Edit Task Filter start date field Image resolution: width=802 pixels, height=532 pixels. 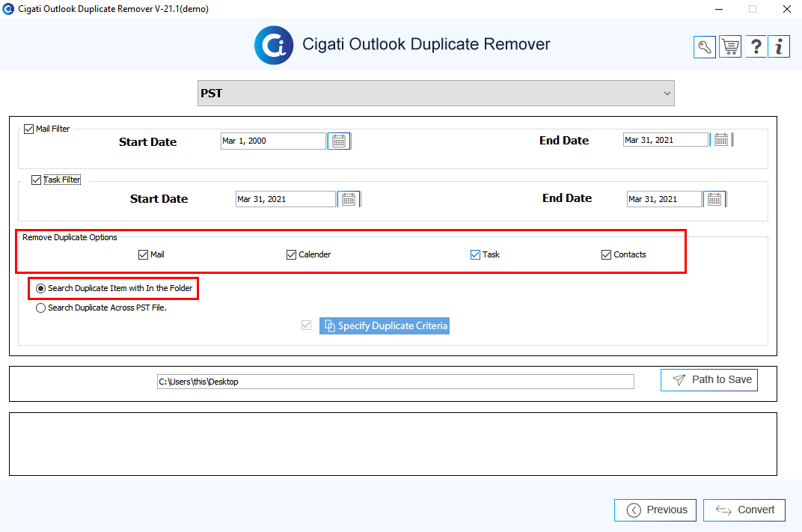(286, 199)
